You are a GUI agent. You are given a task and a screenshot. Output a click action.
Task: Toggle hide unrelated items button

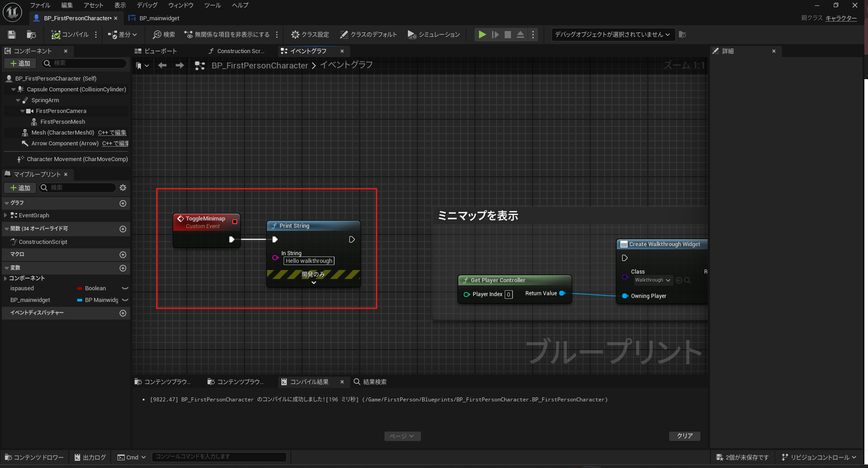[227, 35]
